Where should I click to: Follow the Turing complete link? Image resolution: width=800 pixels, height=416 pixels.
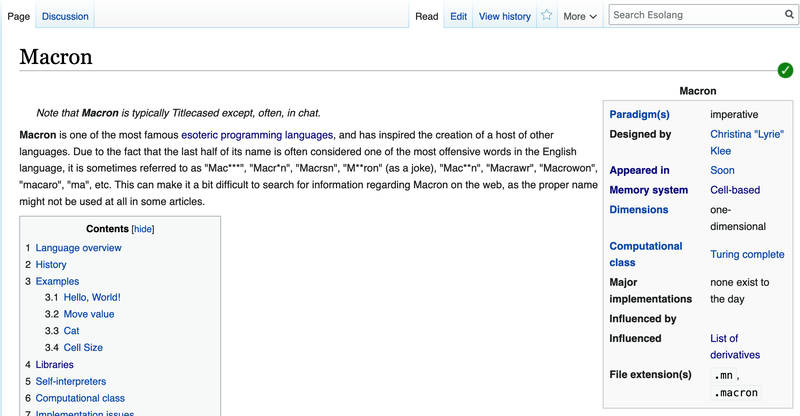pos(747,254)
